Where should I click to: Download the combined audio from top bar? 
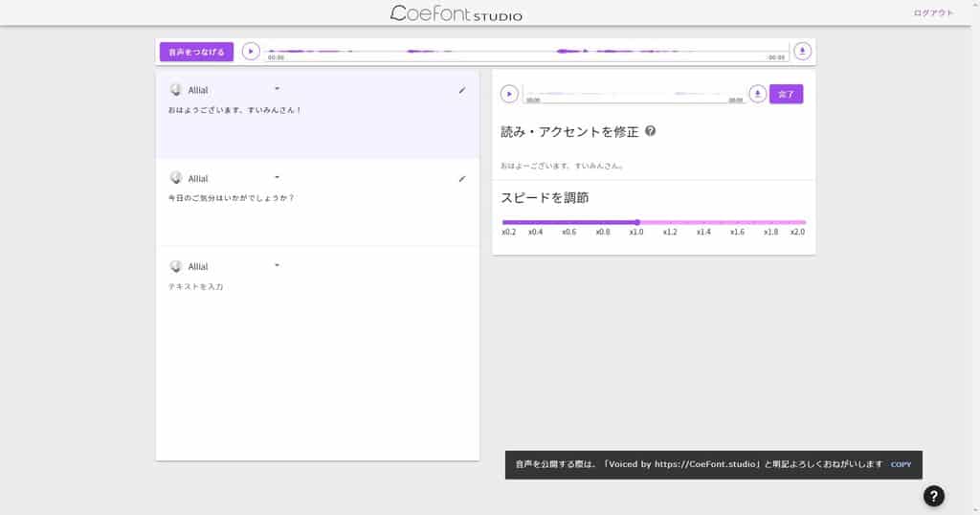(802, 52)
